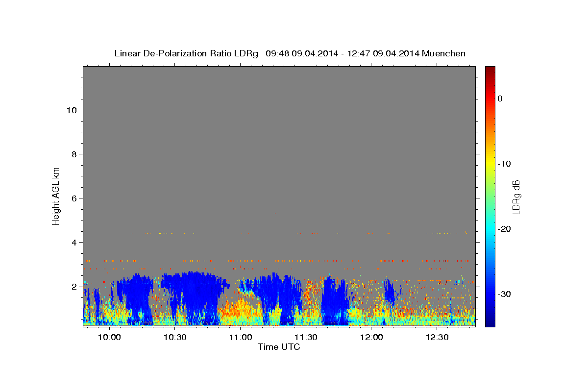Screen dimensions: 588x392
Task: Click the colorbar value -10
Action: tap(504, 164)
